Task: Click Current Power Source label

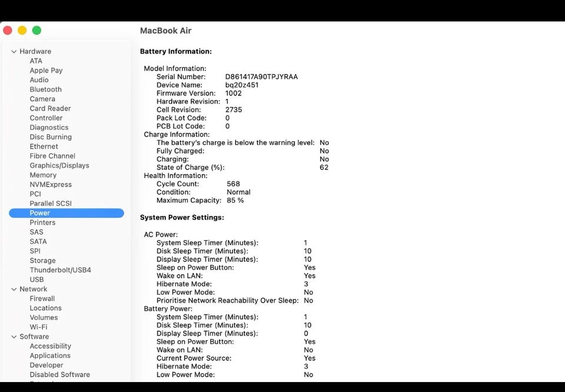Action: pyautogui.click(x=194, y=358)
